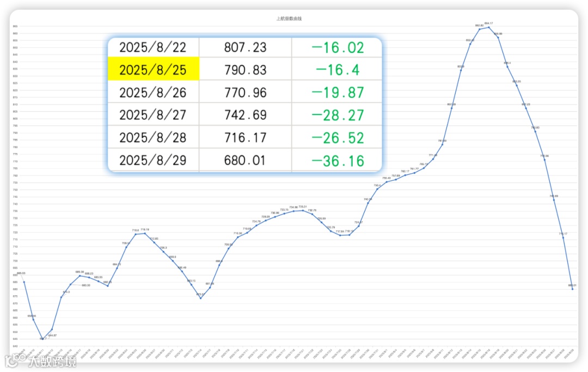Click the 733.15 data label on the chart
Screen dimensions: 588x372
284,210
